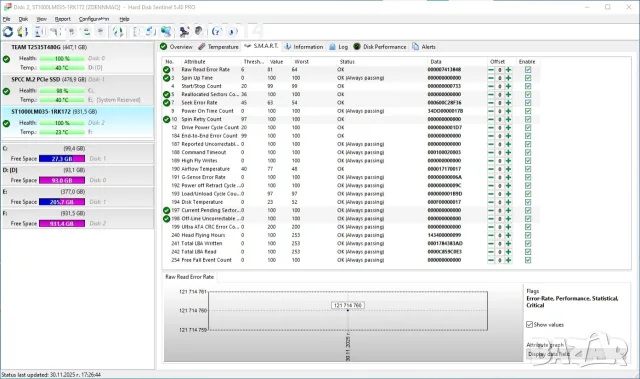Open the View menu

[x=41, y=19]
